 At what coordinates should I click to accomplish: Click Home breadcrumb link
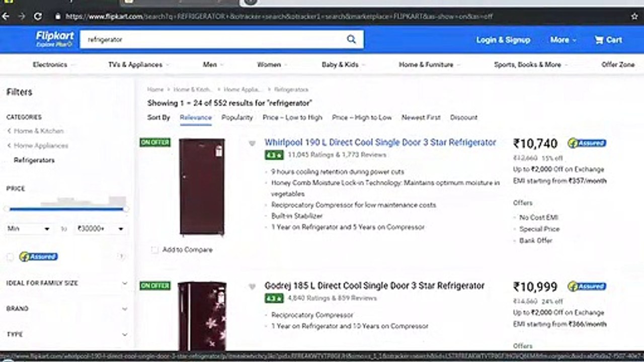click(x=155, y=89)
